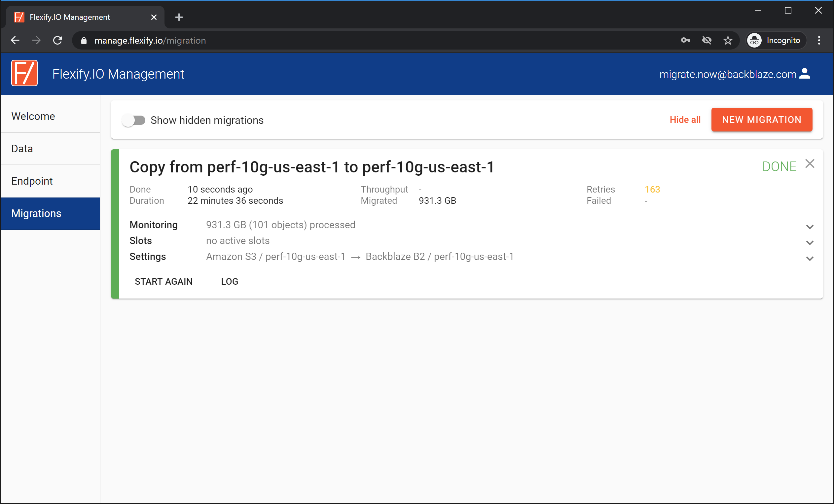Click the padlock site security icon
This screenshot has height=504, width=834.
point(84,41)
